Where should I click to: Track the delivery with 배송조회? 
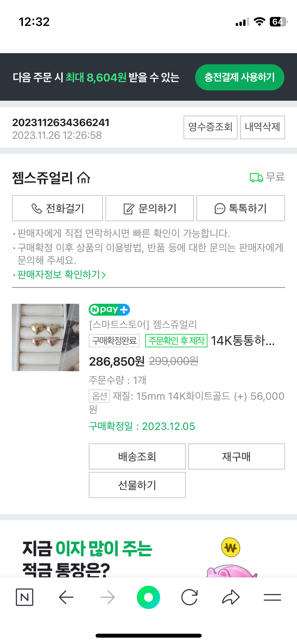tap(137, 456)
